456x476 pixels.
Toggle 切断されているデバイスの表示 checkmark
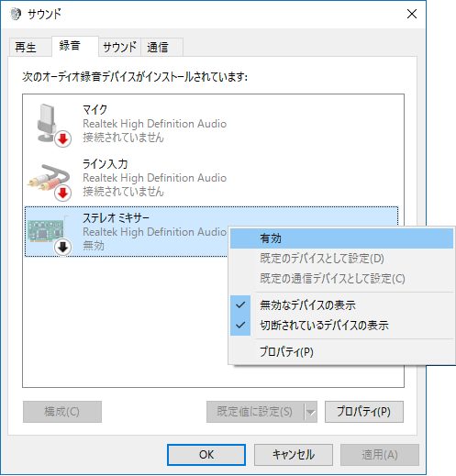[x=240, y=325]
